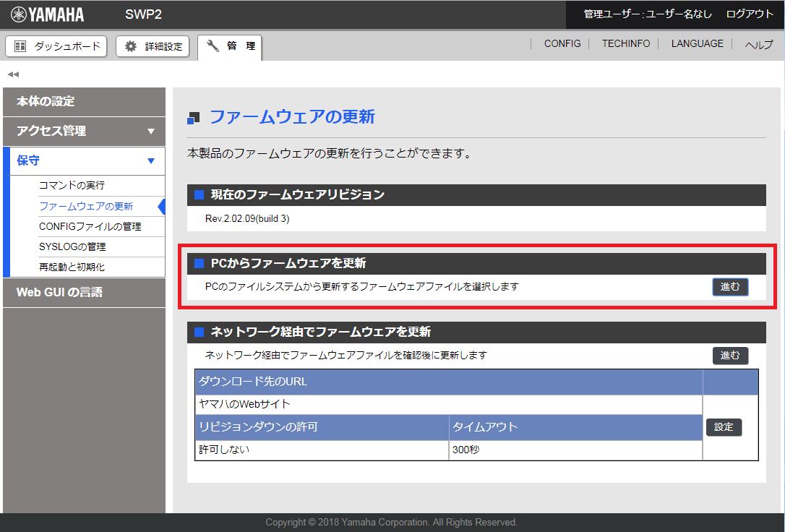Click ログアウト to log out
785x532 pixels.
coord(750,14)
